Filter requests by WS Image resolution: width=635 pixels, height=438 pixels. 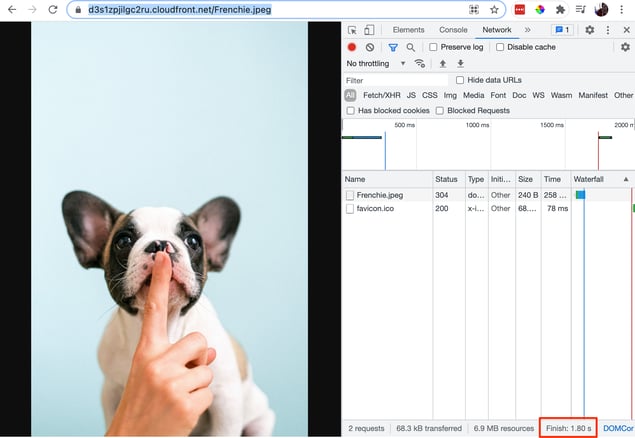[x=538, y=96]
